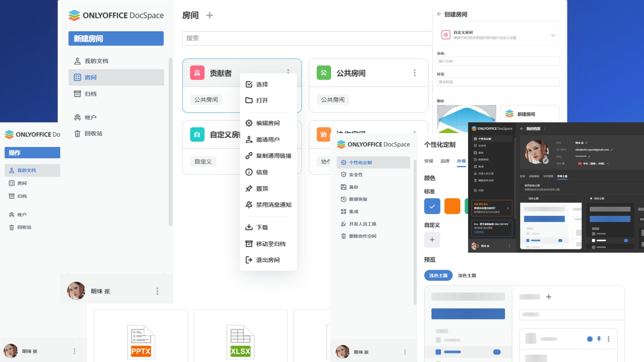Enable the 使用系统主题 checkbox
This screenshot has width=644, height=362.
522,185
